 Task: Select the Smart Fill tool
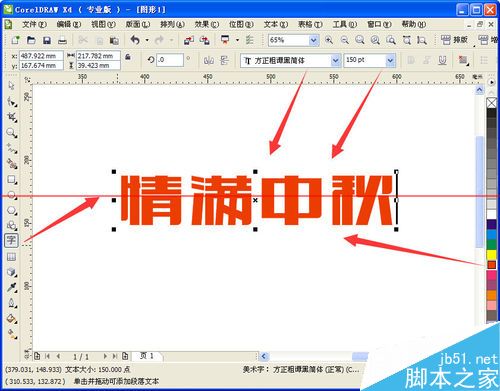pyautogui.click(x=12, y=164)
